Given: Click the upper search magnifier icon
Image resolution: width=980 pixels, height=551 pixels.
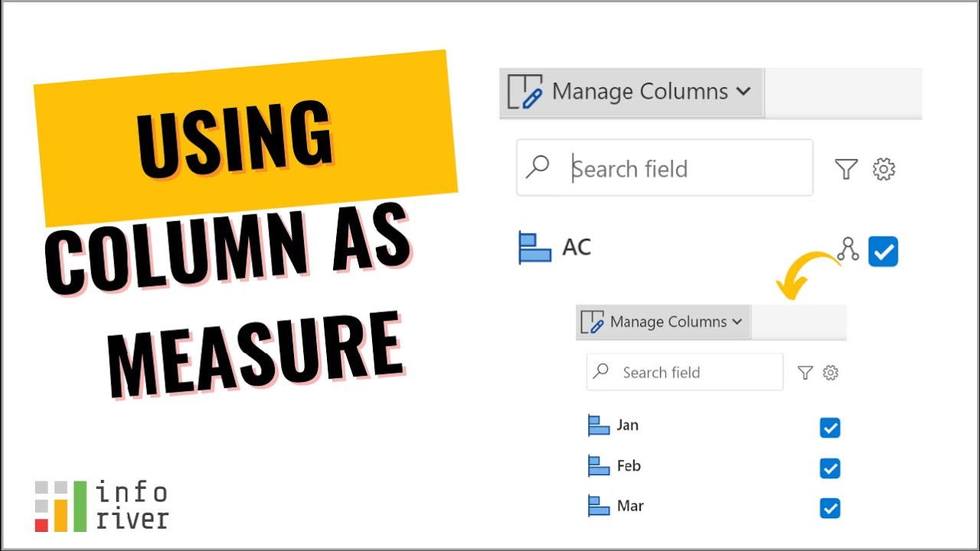Looking at the screenshot, I should 538,166.
